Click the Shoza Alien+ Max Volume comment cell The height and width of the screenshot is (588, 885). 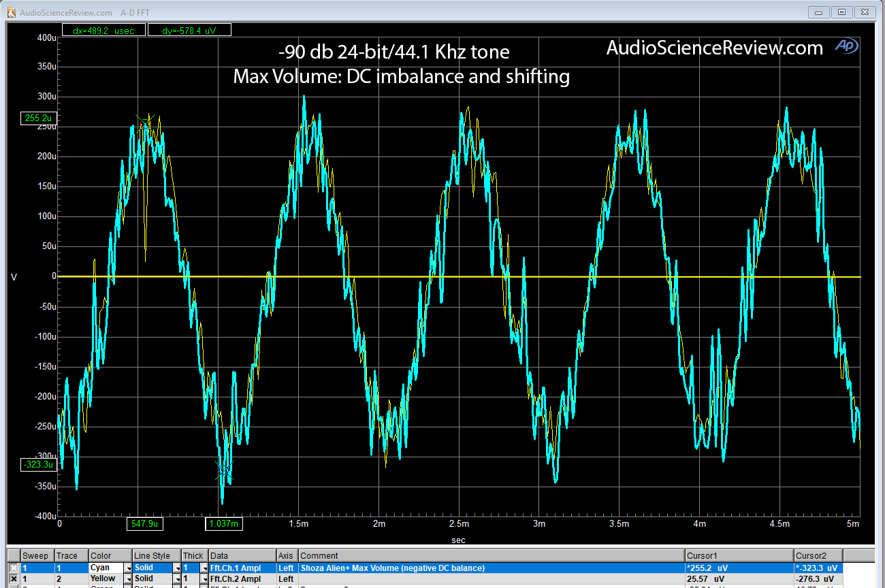click(491, 568)
